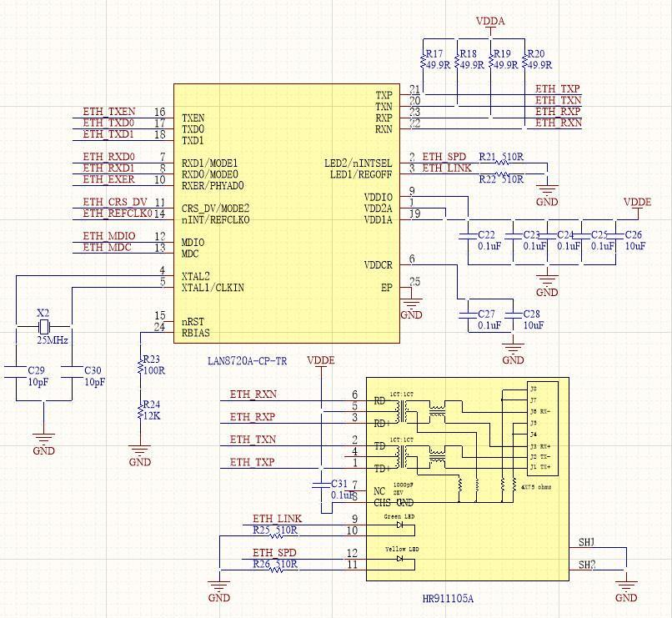Screen dimensions: 672x618
Task: Click the ETH_TXD1 net label
Action: pos(108,134)
